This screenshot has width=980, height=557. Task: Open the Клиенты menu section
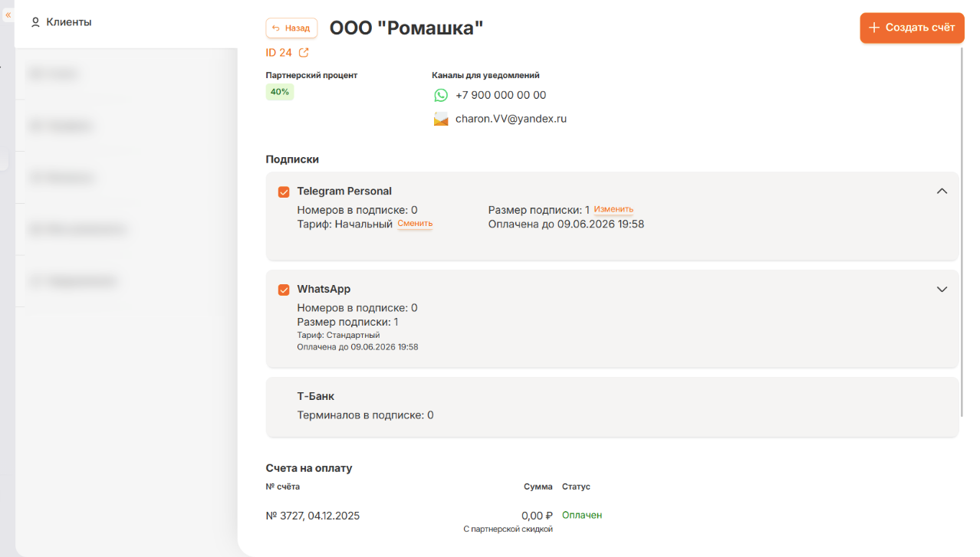coord(68,22)
